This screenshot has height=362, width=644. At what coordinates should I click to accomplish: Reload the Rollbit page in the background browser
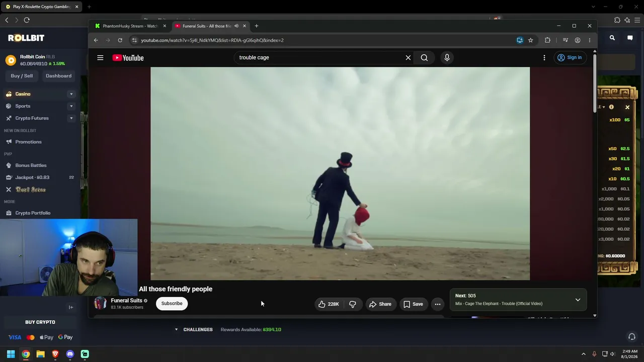tap(27, 20)
